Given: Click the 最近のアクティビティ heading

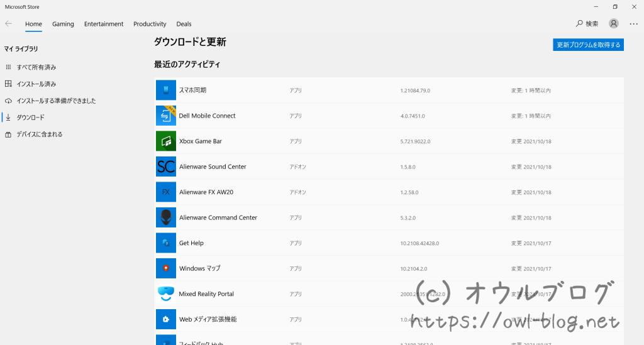Looking at the screenshot, I should (187, 64).
